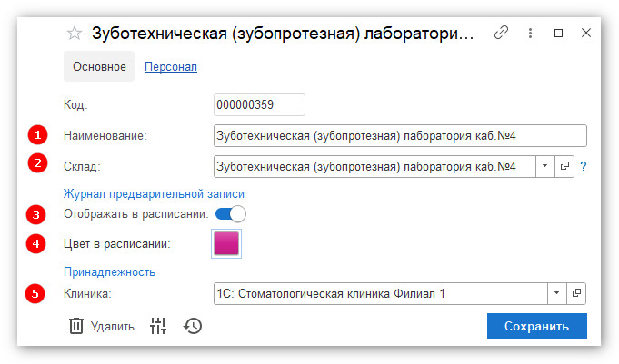
Task: View change history clock icon
Action: (193, 326)
